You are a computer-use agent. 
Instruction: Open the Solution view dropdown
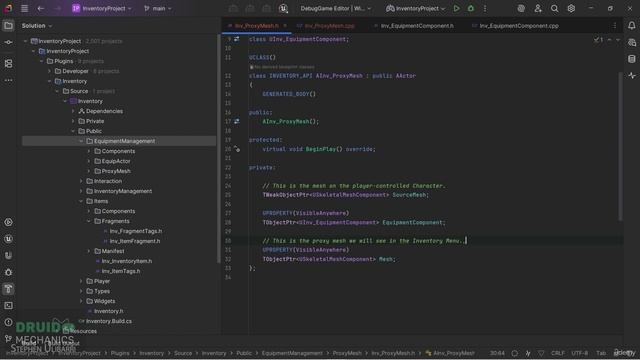[37, 26]
